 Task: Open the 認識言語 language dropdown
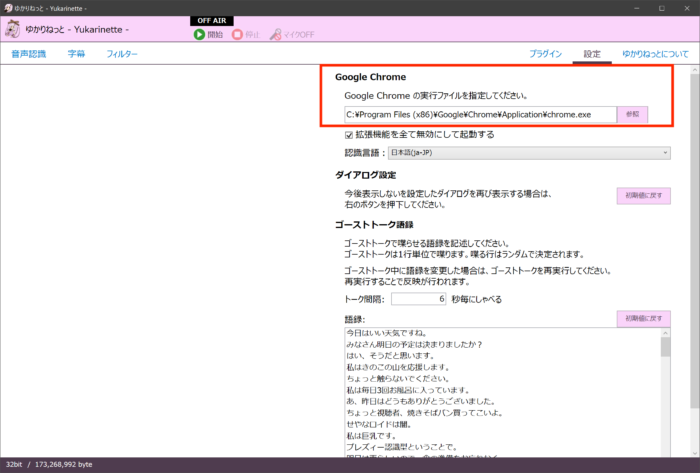[x=529, y=153]
